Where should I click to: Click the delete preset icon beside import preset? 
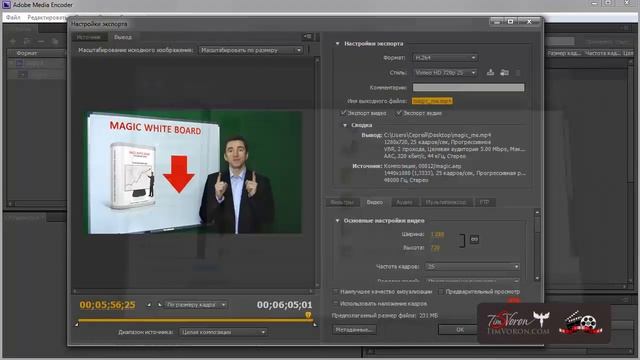pos(518,73)
